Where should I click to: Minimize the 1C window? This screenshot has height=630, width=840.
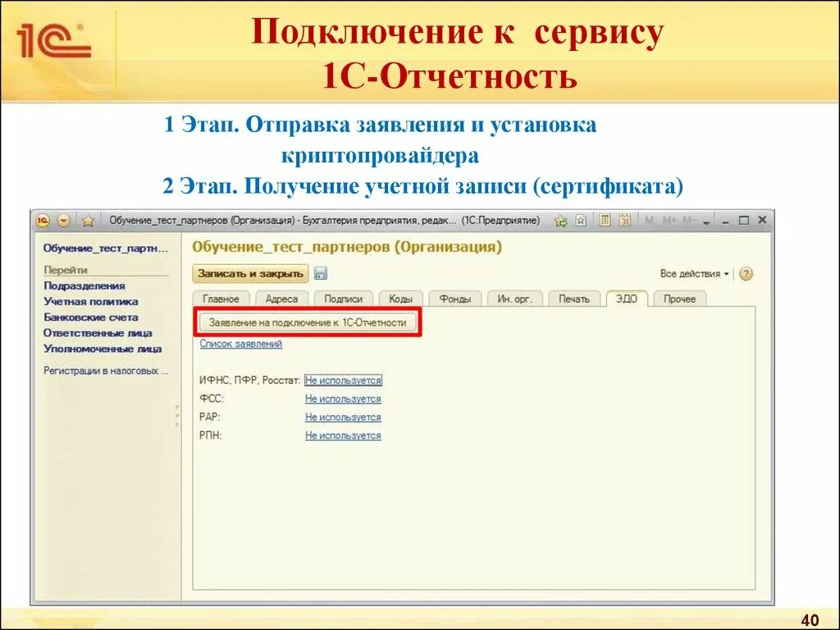[725, 221]
